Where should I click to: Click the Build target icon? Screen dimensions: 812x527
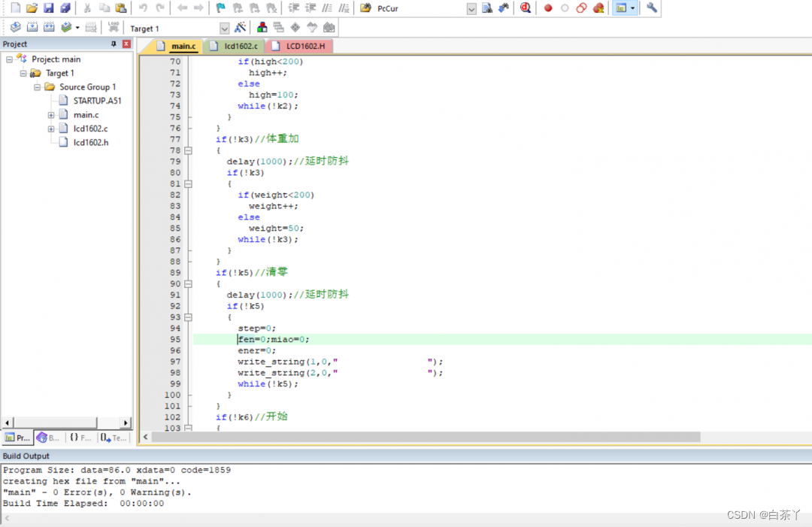click(x=32, y=28)
